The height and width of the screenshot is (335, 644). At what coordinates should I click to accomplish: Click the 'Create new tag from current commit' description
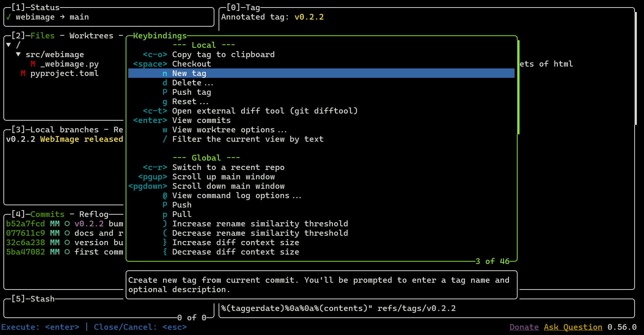(x=319, y=285)
